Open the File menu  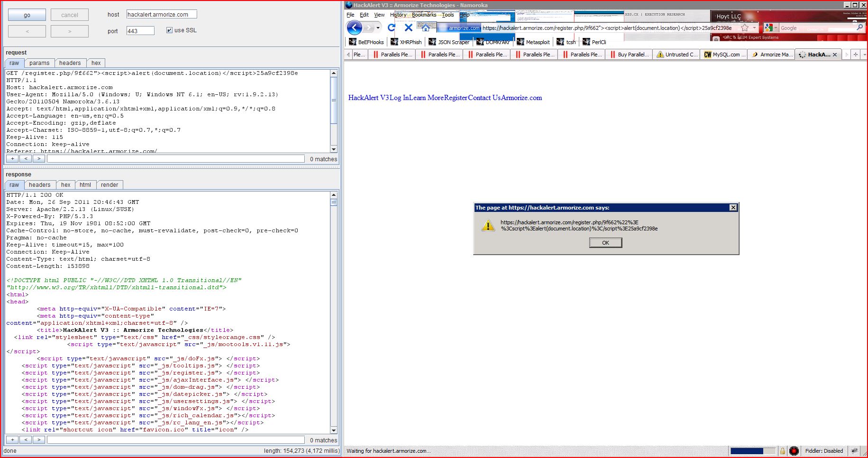[x=350, y=15]
